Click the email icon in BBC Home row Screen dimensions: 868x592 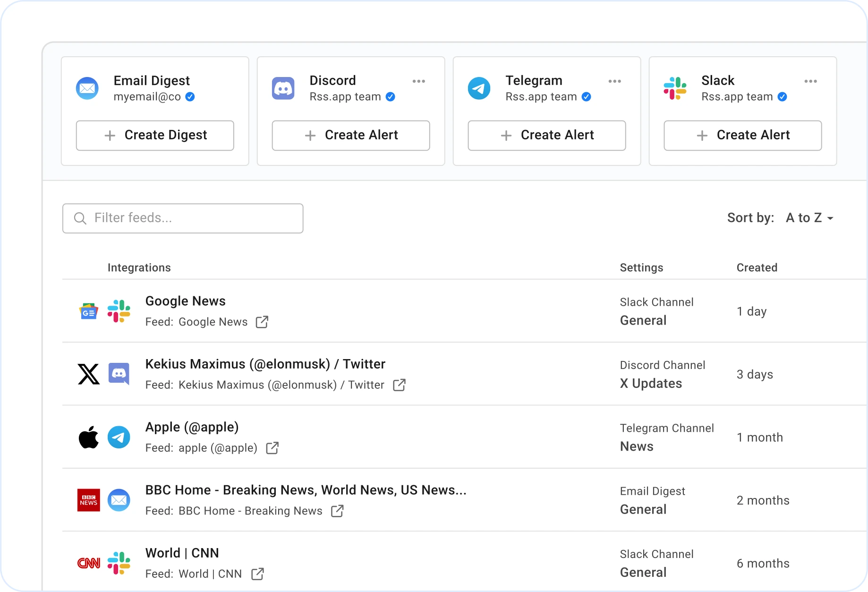tap(119, 500)
